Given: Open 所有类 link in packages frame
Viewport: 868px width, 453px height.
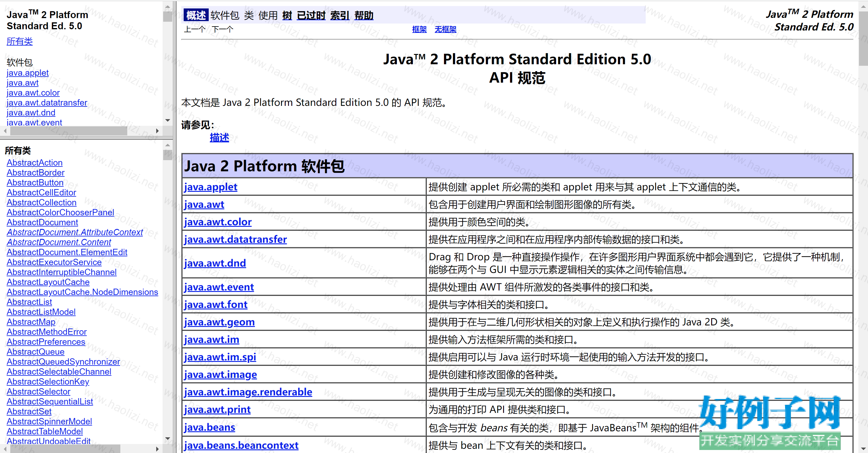Looking at the screenshot, I should click(20, 41).
